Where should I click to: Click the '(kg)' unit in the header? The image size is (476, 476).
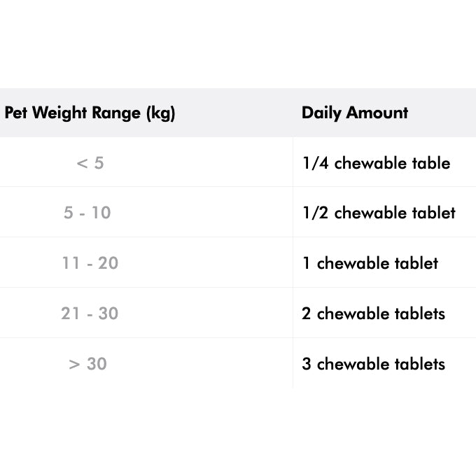[x=161, y=113]
